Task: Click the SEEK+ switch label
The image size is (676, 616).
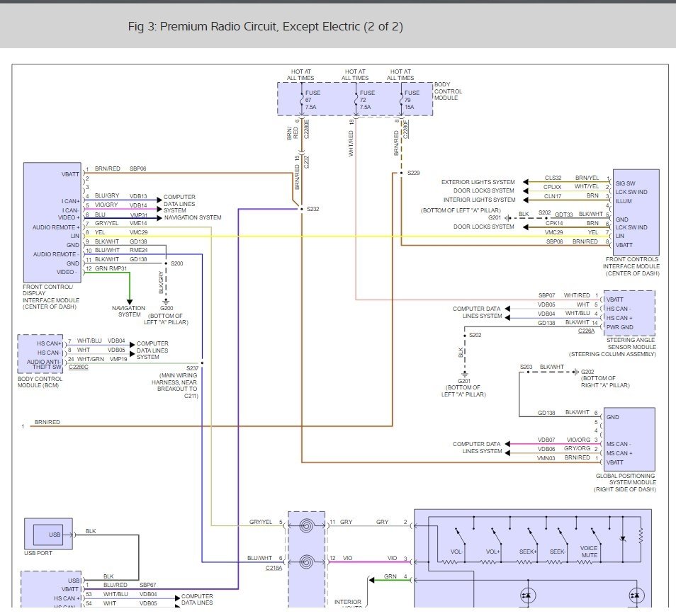Action: pos(526,552)
